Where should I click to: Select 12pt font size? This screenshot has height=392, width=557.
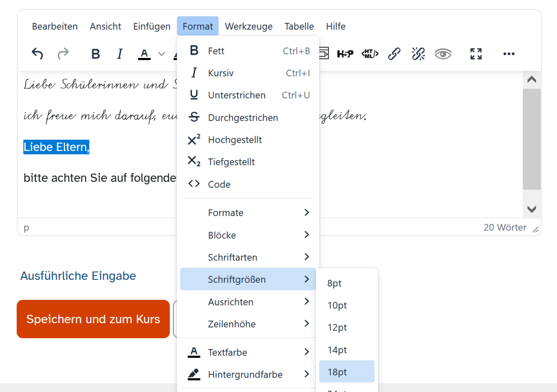337,327
